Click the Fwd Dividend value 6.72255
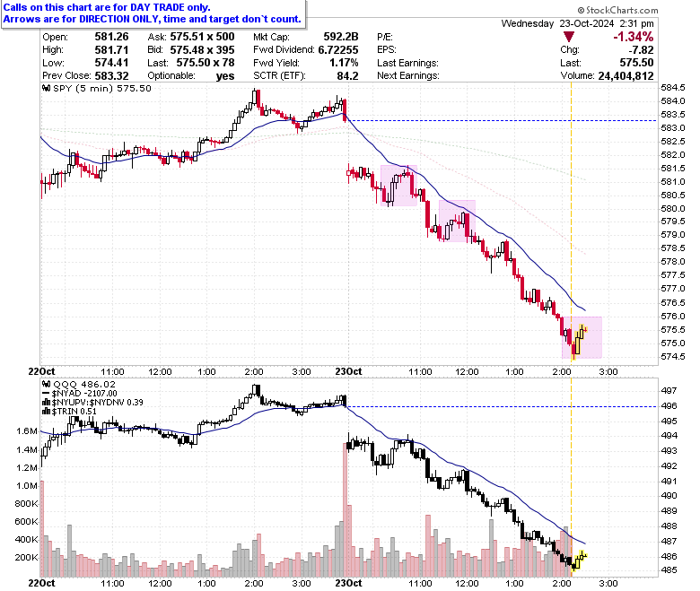The height and width of the screenshot is (591, 700). [x=338, y=49]
